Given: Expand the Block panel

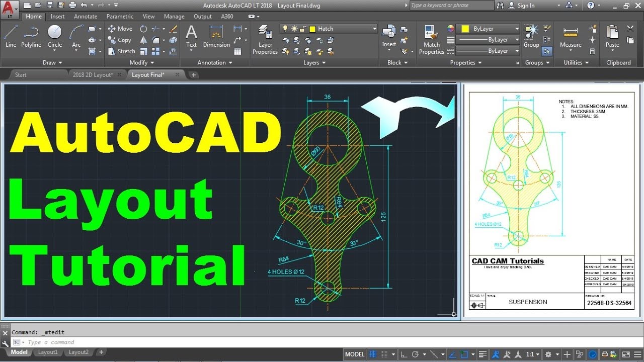Looking at the screenshot, I should 397,63.
